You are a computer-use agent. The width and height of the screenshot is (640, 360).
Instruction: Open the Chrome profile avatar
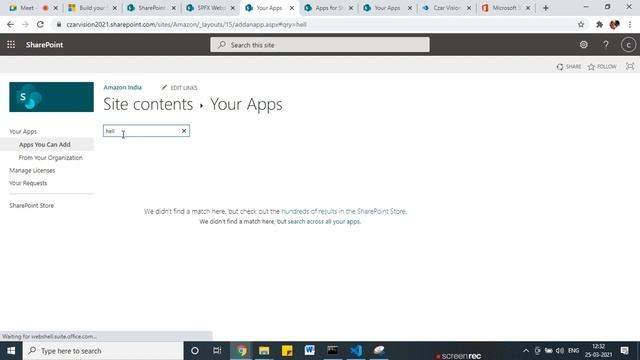[614, 24]
